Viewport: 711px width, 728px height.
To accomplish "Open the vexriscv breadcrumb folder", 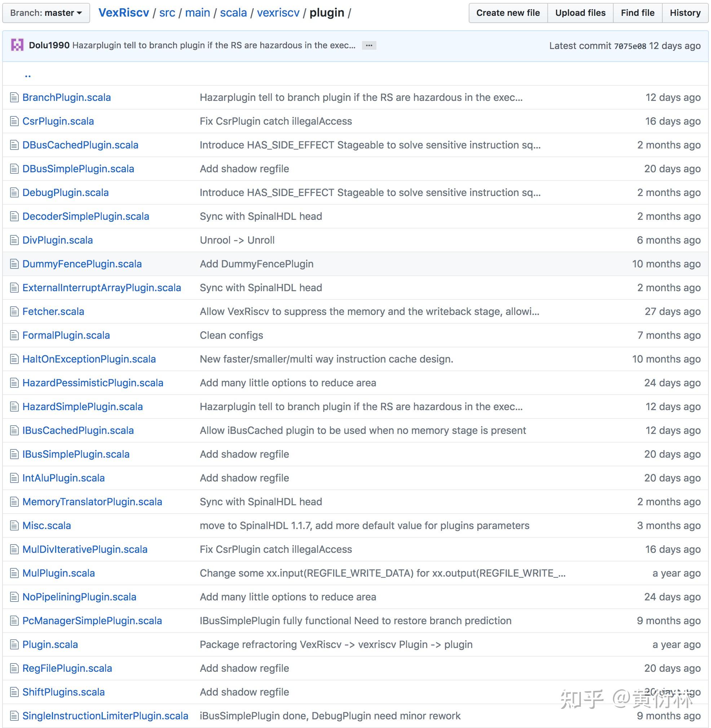I will point(278,13).
